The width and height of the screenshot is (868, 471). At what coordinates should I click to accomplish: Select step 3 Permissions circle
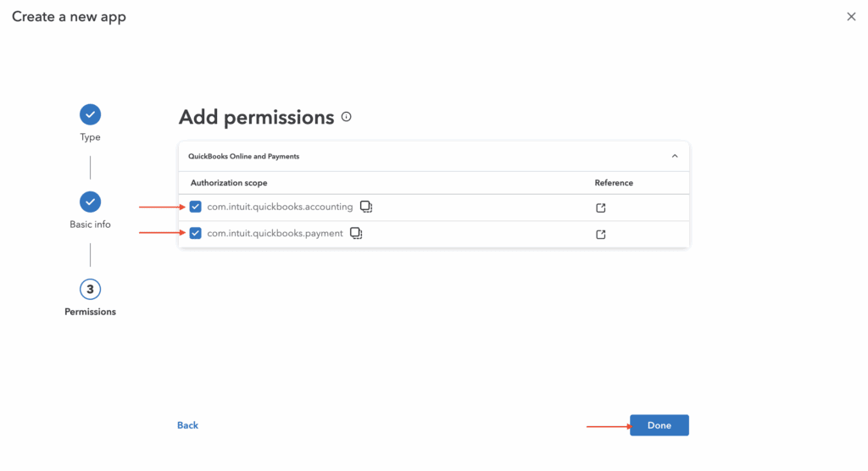tap(90, 289)
